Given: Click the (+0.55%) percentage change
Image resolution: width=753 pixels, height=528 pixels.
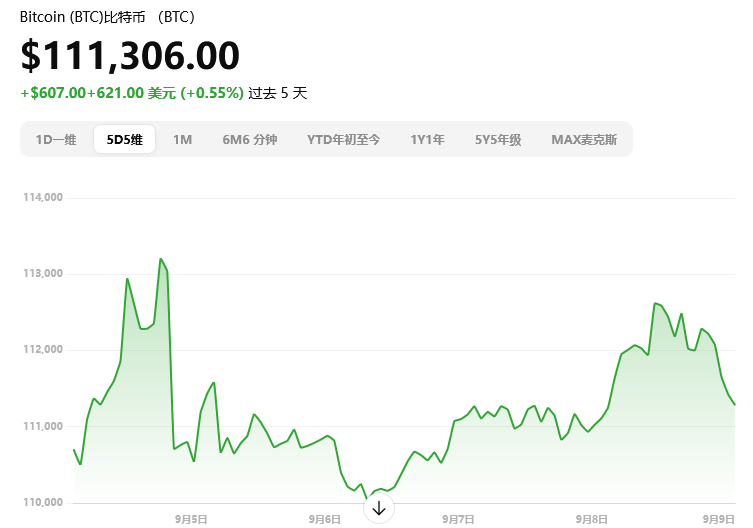Looking at the screenshot, I should [212, 93].
